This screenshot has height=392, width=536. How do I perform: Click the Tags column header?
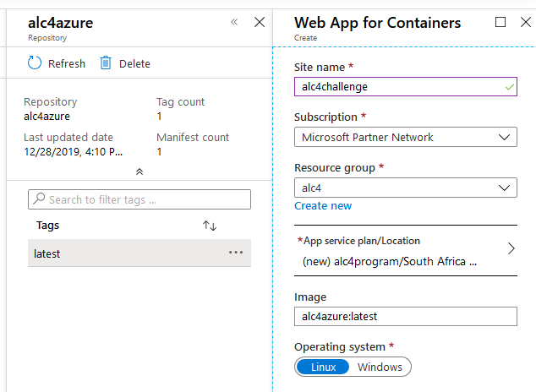[x=48, y=226]
